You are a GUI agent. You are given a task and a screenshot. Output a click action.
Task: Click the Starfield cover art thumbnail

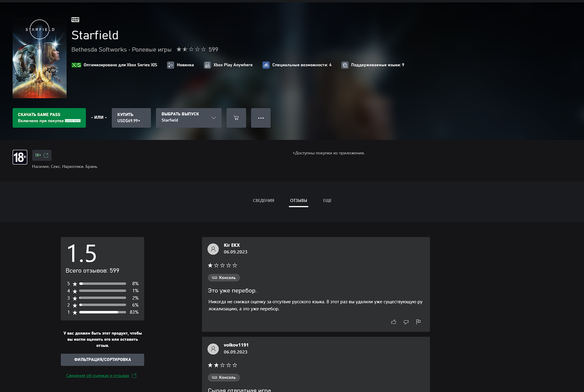[x=40, y=58]
